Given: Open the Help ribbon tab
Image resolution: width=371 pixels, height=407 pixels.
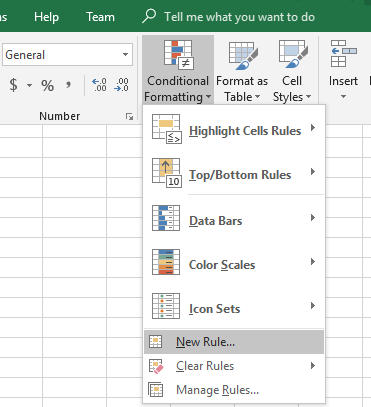Looking at the screenshot, I should [46, 17].
